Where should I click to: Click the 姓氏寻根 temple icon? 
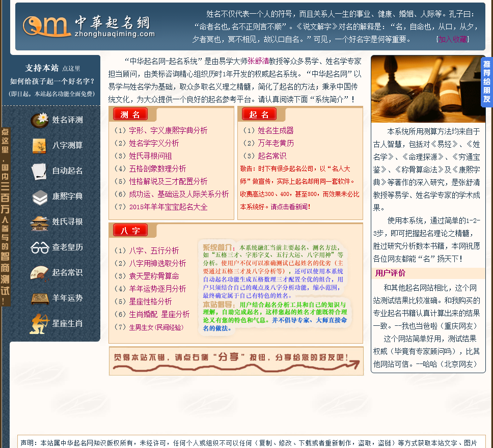(x=40, y=222)
